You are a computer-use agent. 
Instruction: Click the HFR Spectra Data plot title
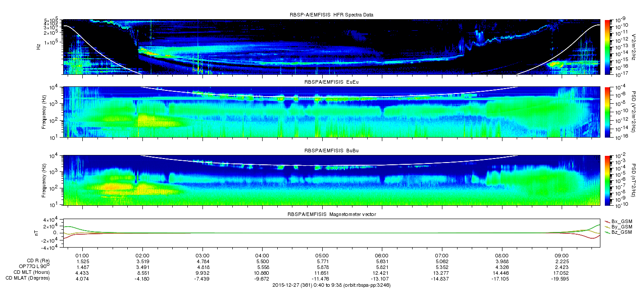pyautogui.click(x=332, y=15)
